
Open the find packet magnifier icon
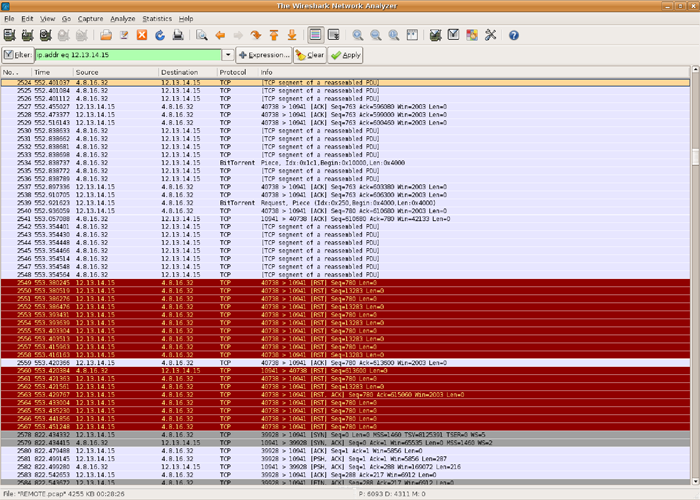(202, 35)
